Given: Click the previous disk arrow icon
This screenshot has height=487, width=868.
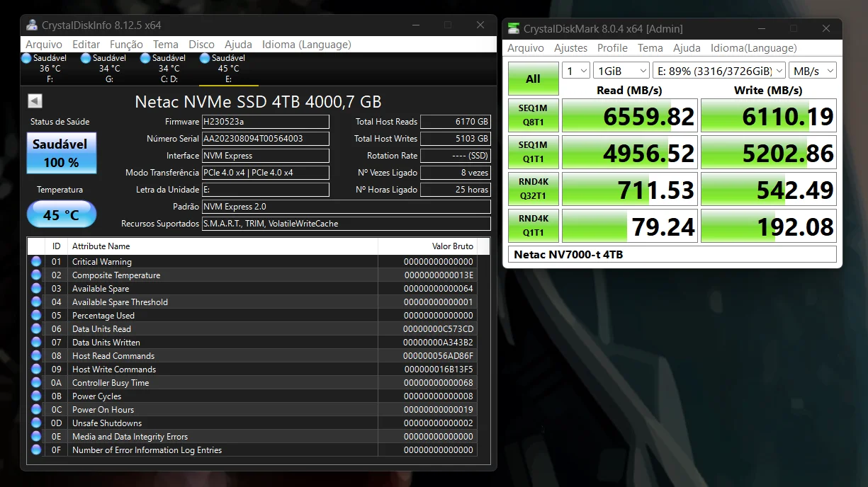Looking at the screenshot, I should pos(35,101).
